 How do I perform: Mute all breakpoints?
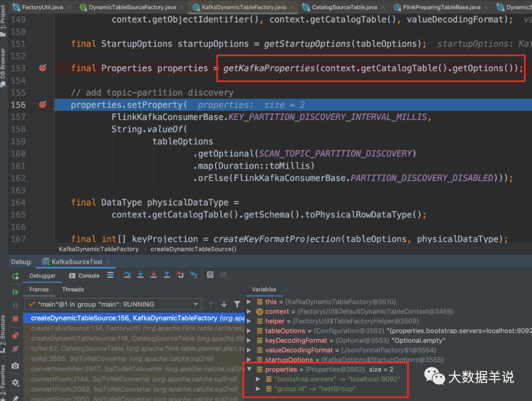(x=15, y=349)
